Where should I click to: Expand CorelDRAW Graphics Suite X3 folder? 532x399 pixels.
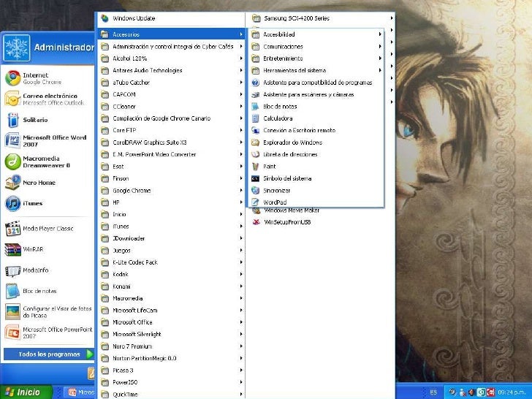pos(171,142)
